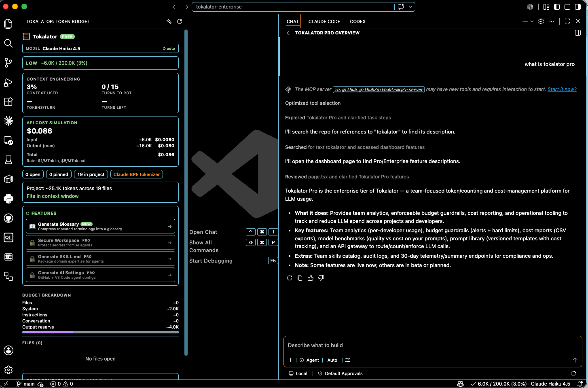588x388 pixels.
Task: Focus the 'Describe what to build' input
Action: 433,345
